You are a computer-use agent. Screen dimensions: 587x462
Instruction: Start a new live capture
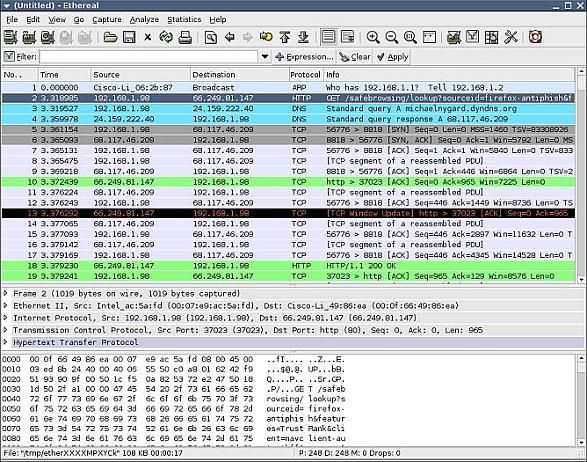(x=48, y=37)
